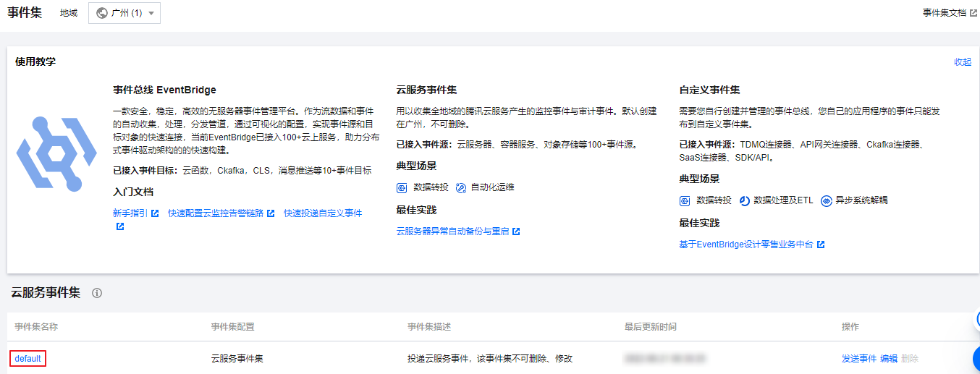Open the 快速配置云监控告警链路 link
The image size is (980, 374).
tap(216, 213)
